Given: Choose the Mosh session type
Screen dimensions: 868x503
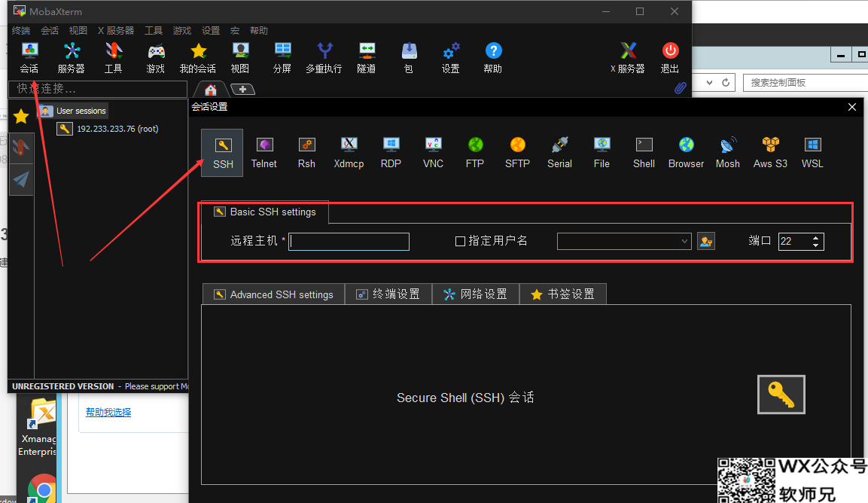Looking at the screenshot, I should [728, 153].
